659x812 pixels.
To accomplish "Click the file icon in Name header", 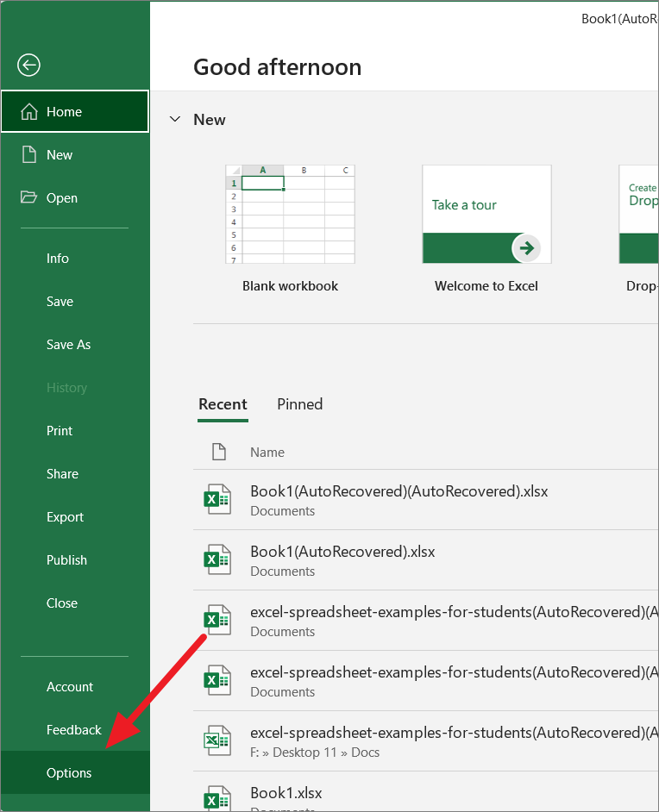I will (219, 452).
